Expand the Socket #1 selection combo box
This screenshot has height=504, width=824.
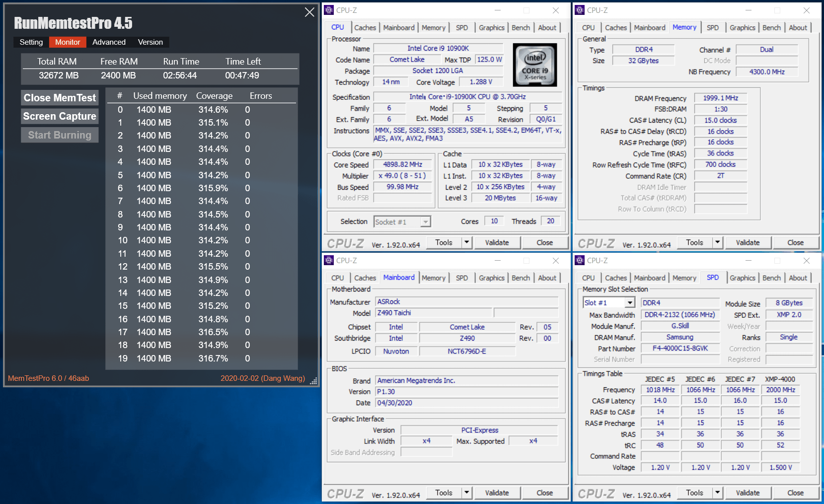pyautogui.click(x=426, y=222)
